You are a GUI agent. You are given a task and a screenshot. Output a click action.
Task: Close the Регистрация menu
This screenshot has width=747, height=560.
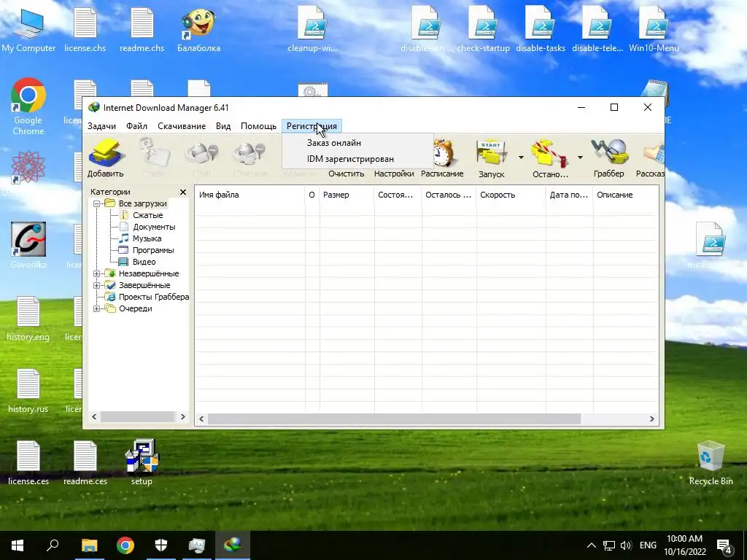[x=311, y=126]
